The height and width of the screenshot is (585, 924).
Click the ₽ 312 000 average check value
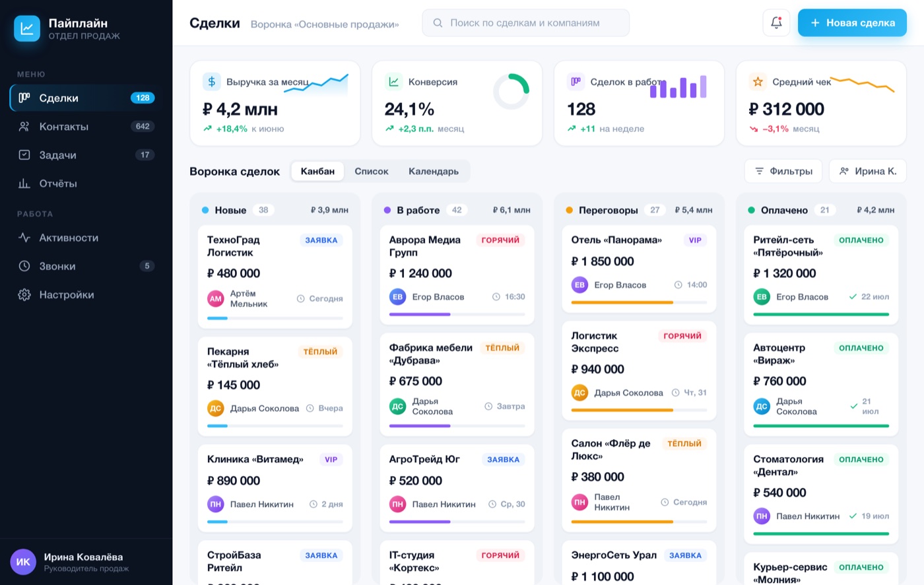(x=787, y=109)
